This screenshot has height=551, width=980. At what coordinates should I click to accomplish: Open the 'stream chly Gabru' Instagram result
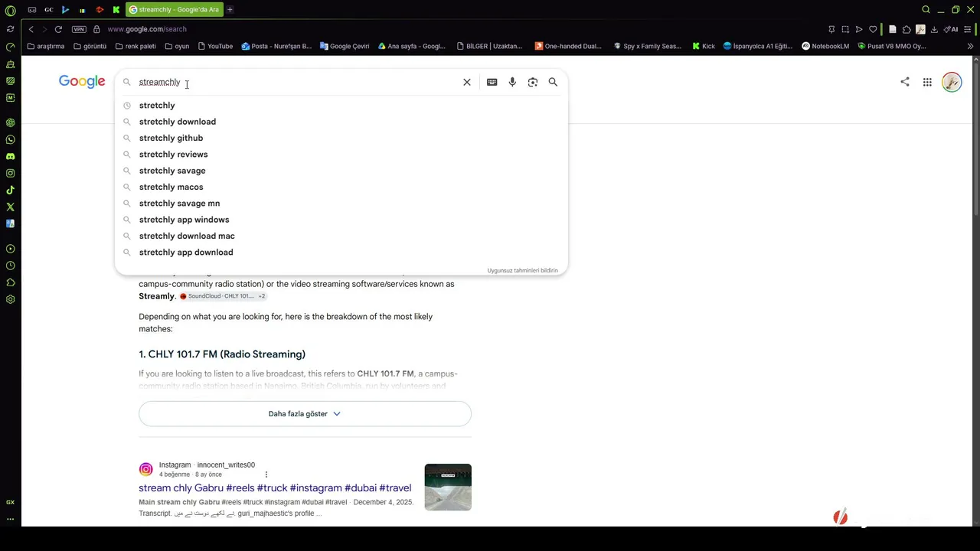point(275,487)
